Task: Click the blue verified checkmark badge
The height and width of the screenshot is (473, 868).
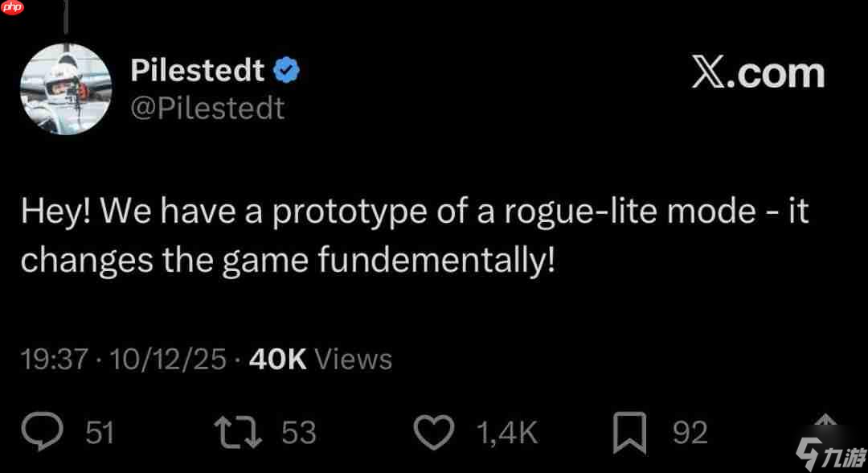Action: tap(286, 72)
